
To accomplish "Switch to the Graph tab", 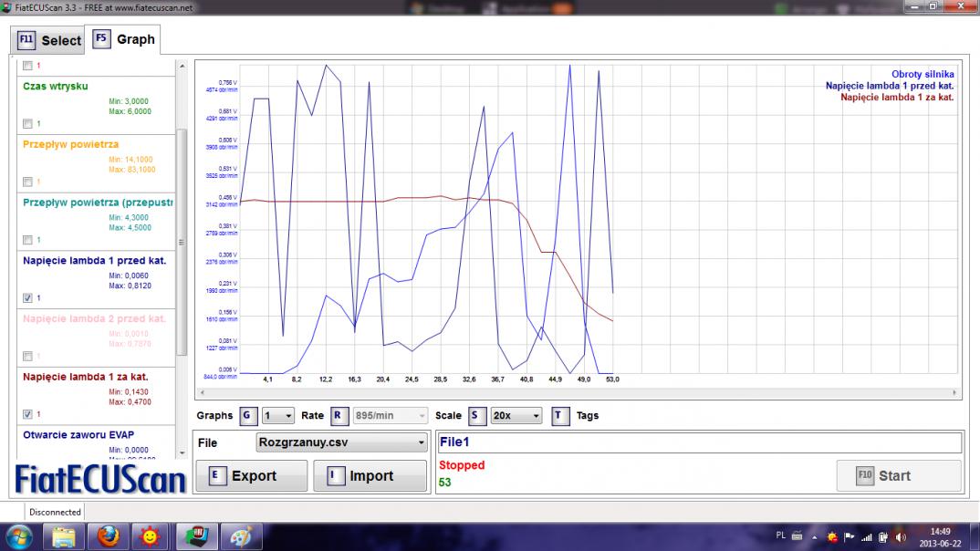I will pyautogui.click(x=123, y=39).
